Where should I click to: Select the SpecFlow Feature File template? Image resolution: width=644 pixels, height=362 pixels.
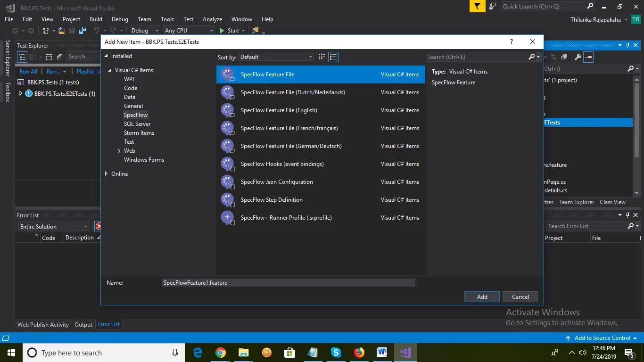pos(321,74)
